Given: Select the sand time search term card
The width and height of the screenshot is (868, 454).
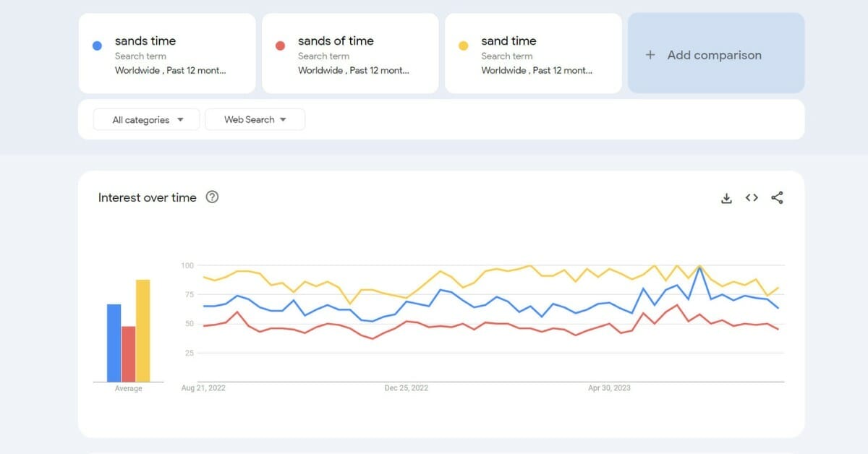Looking at the screenshot, I should 533,53.
